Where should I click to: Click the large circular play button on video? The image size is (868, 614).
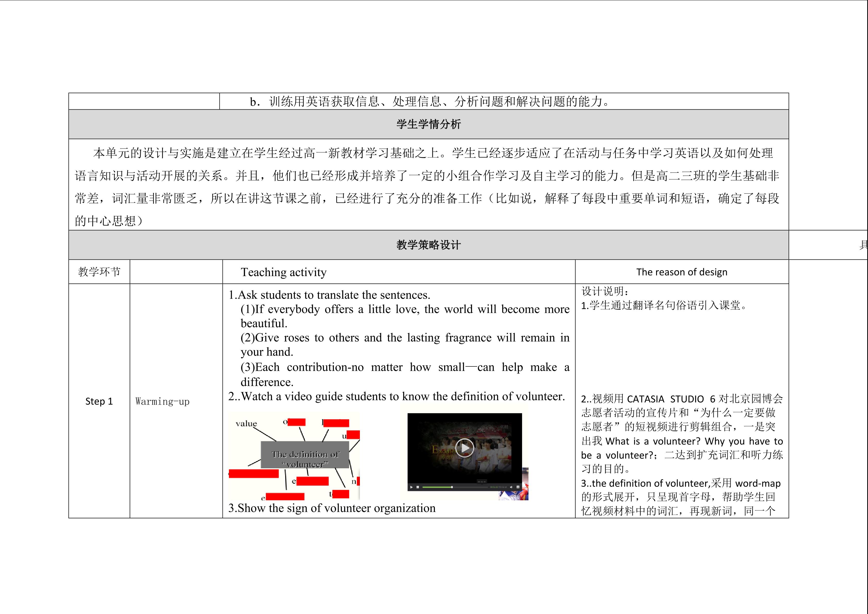(465, 448)
